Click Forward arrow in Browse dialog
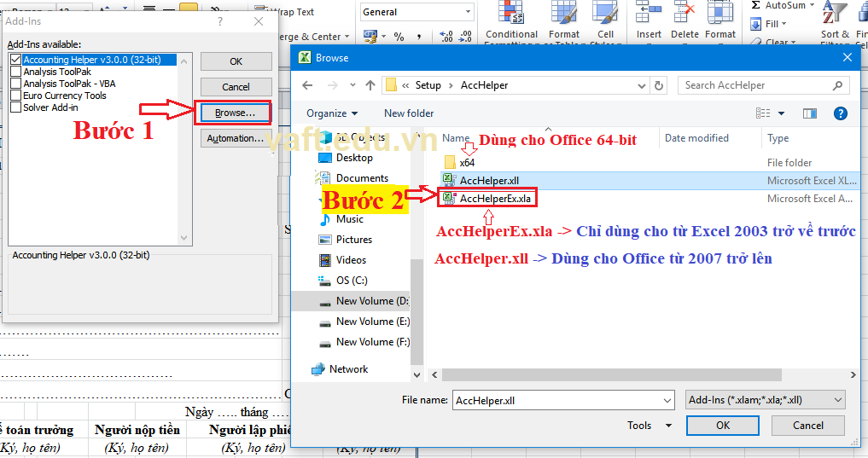868x458 pixels. click(333, 85)
